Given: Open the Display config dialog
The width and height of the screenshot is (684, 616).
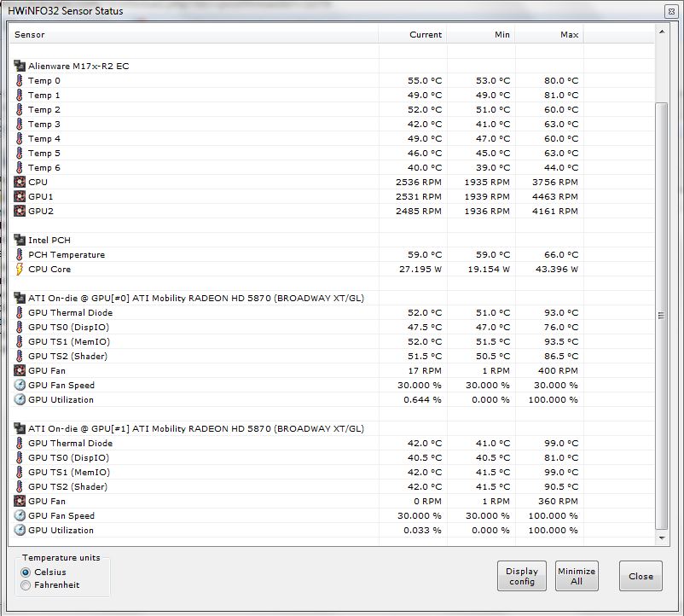Looking at the screenshot, I should coord(522,576).
